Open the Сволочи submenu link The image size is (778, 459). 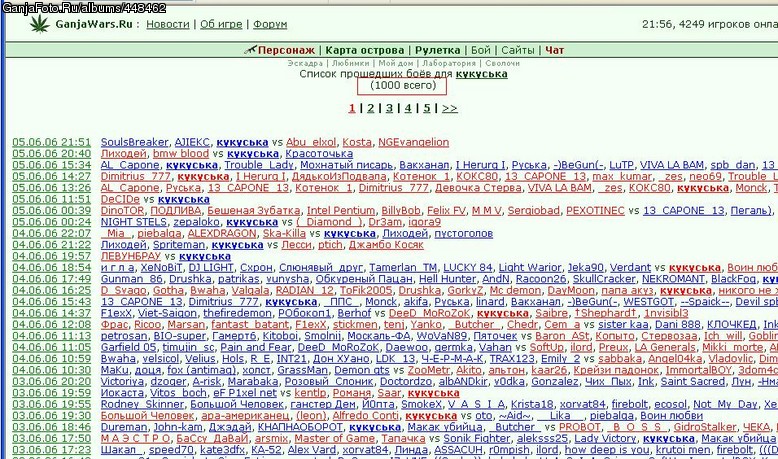(x=502, y=64)
